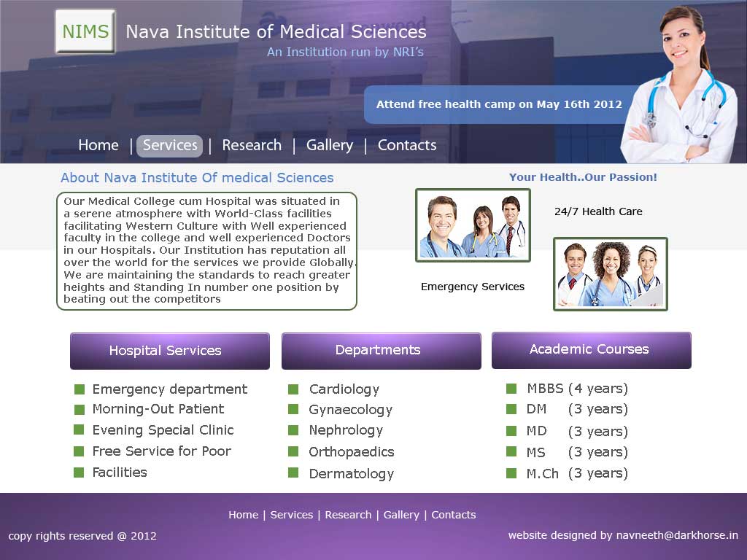Click the Gynaecology department link
747x560 pixels.
point(350,410)
